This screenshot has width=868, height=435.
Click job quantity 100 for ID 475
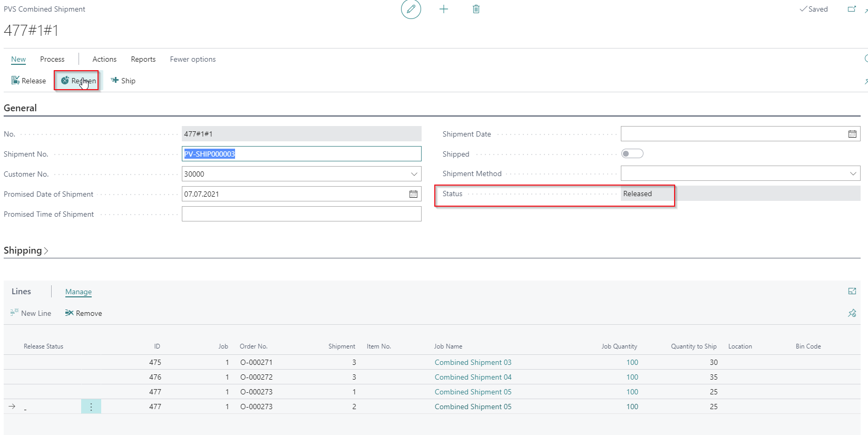point(632,362)
